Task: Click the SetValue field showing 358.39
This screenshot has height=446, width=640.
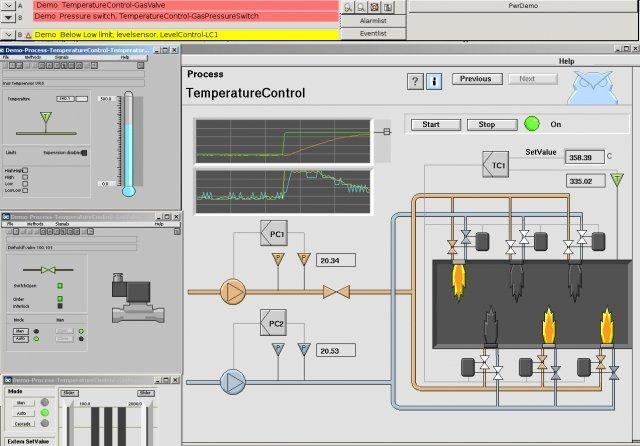Action: (584, 157)
